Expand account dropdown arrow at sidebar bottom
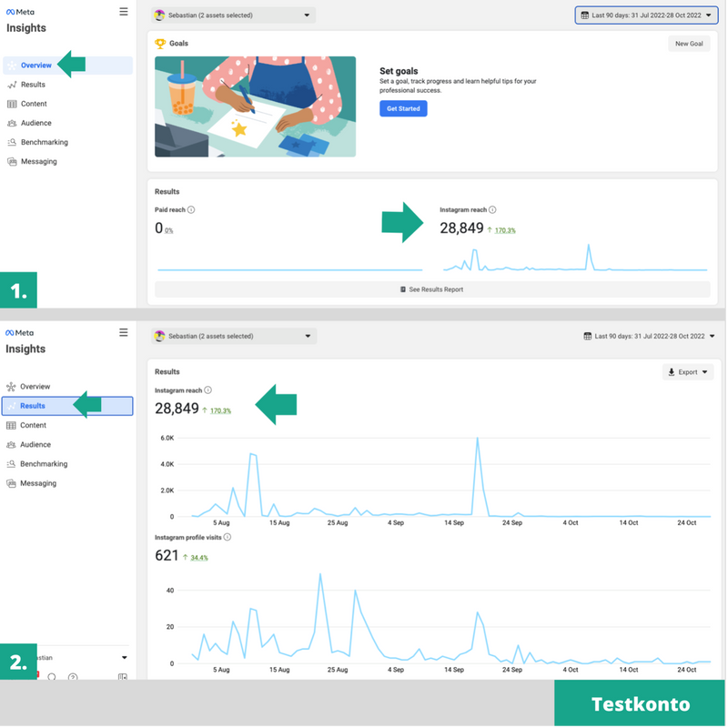Image resolution: width=728 pixels, height=728 pixels. tap(125, 658)
